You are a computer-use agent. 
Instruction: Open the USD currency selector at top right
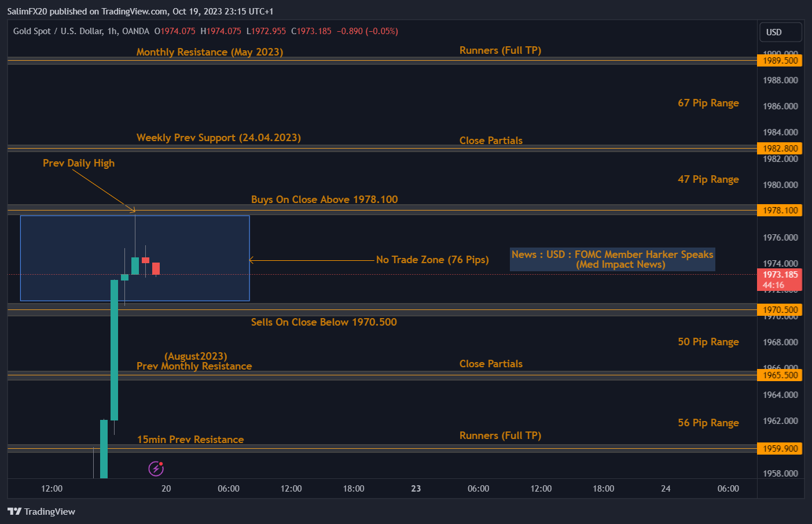[780, 32]
